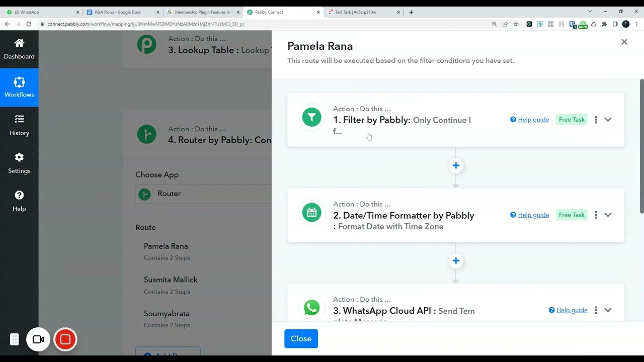Click Format Date with Time Zone text
This screenshot has width=644, height=362.
coord(391,227)
